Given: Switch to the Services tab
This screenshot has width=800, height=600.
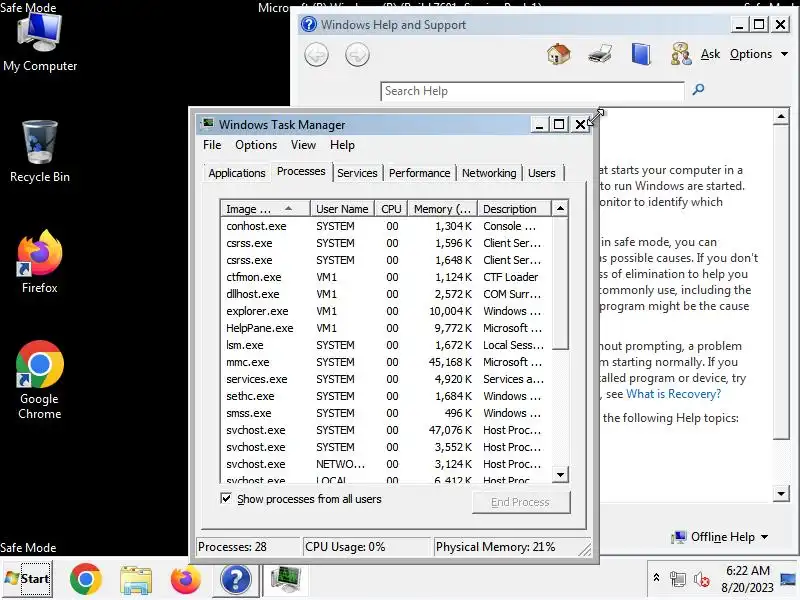Looking at the screenshot, I should tap(357, 173).
